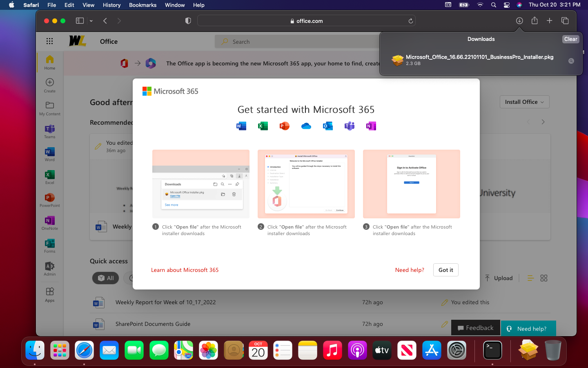588x368 pixels.
Task: Open Learn about Microsoft 365 link
Action: pos(185,270)
